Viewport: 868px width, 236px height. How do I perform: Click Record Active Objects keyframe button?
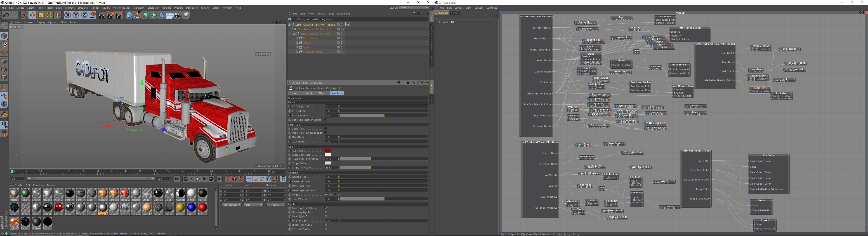coord(228,179)
